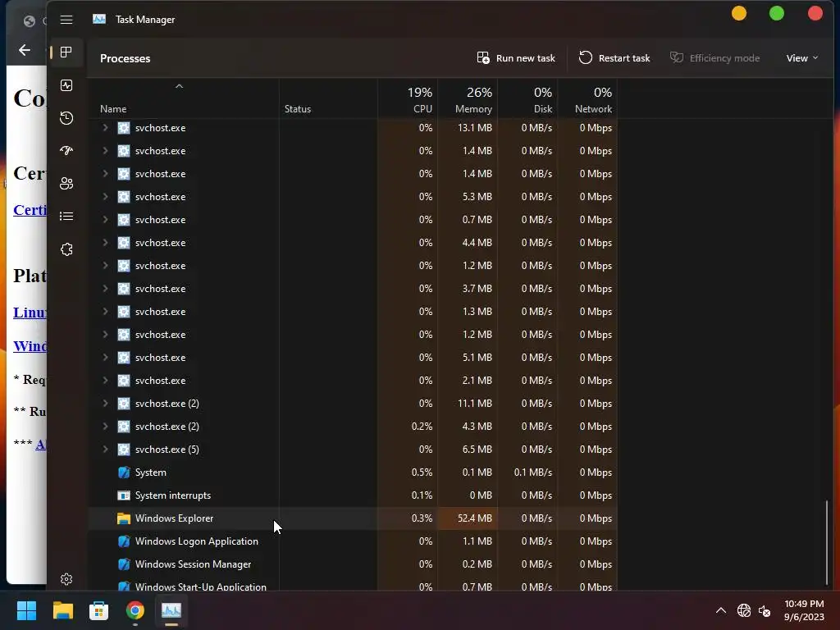Expand the svchost.exe (5) process group

[x=106, y=450]
